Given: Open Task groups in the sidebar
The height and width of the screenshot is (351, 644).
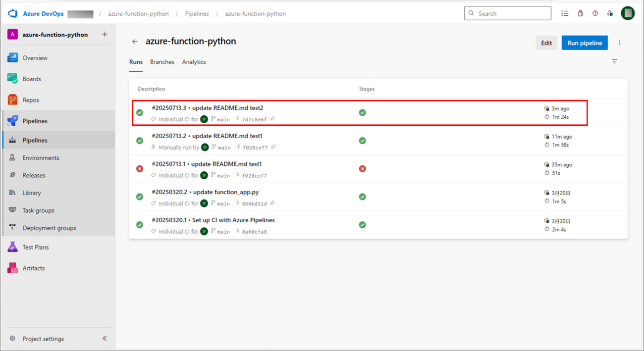Looking at the screenshot, I should pyautogui.click(x=58, y=210).
